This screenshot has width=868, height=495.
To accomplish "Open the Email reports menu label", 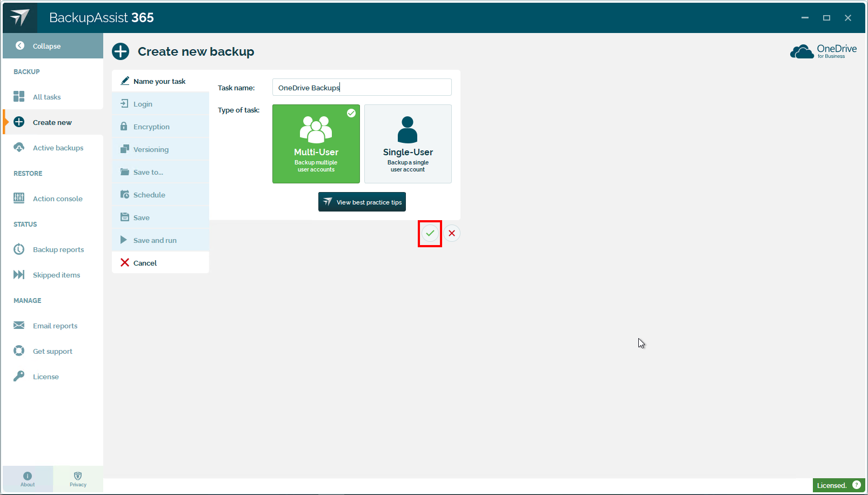I will click(55, 326).
